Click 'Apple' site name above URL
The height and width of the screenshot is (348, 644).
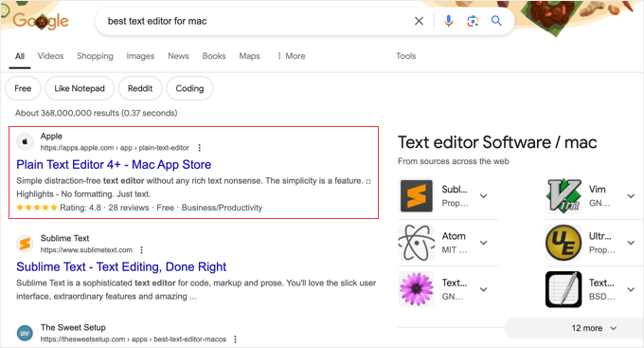[x=51, y=137]
